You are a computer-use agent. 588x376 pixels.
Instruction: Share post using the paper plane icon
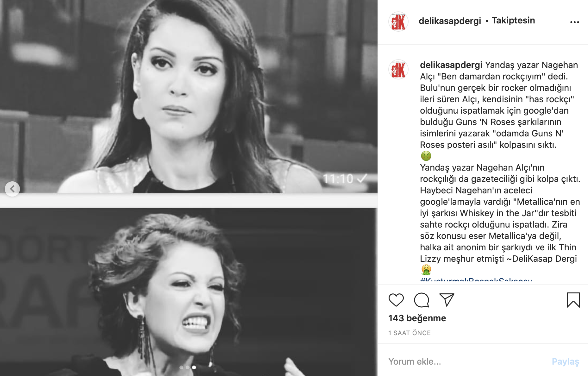click(447, 300)
